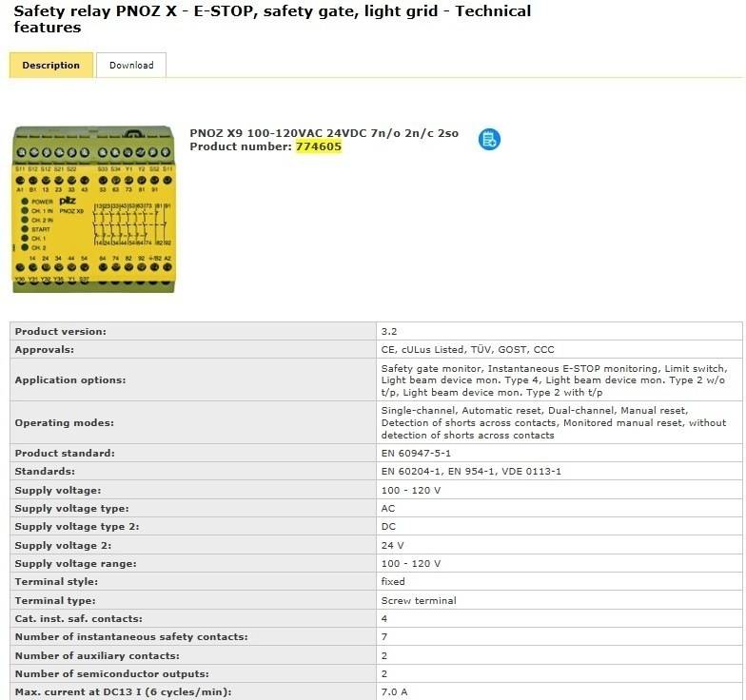Click the PNOZ X9 relay product image

pyautogui.click(x=93, y=209)
